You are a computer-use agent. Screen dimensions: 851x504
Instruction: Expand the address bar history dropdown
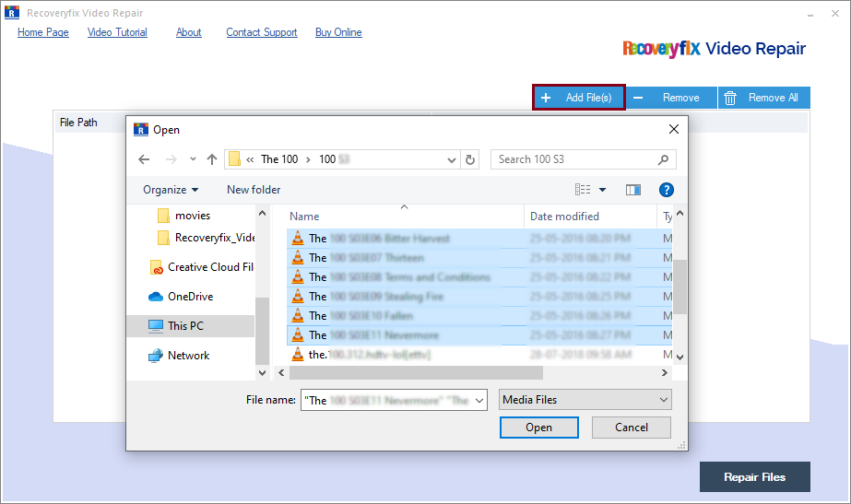451,160
